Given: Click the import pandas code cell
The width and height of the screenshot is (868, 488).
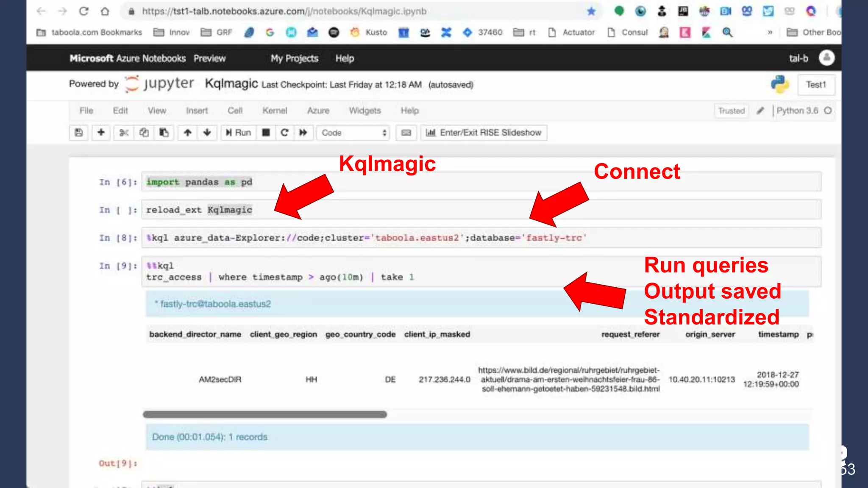Looking at the screenshot, I should [x=481, y=182].
